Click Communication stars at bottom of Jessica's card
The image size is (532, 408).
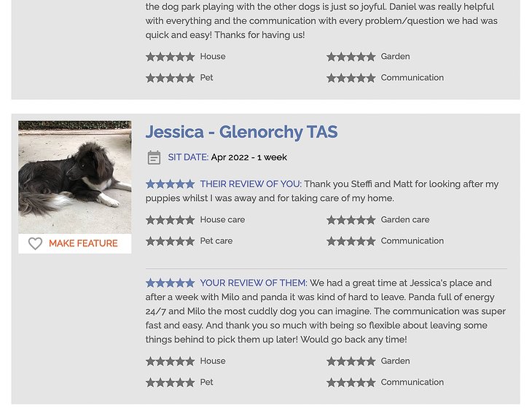tap(351, 382)
